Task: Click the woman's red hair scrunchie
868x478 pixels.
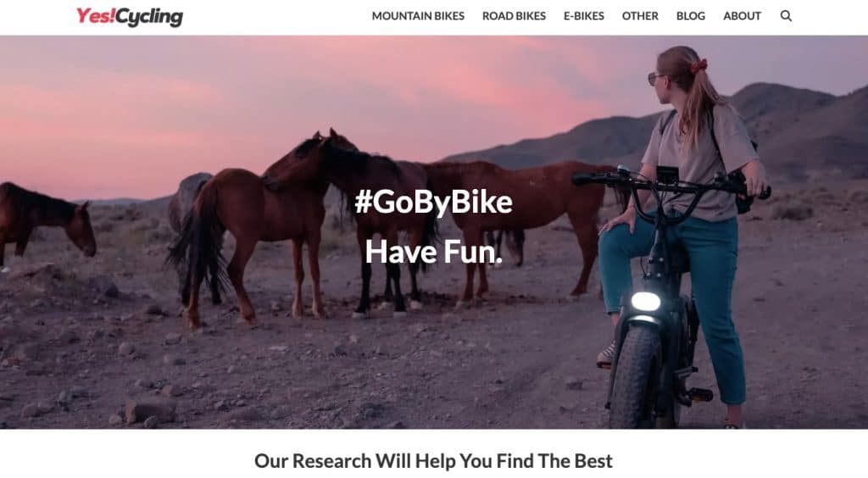Action: [x=698, y=66]
